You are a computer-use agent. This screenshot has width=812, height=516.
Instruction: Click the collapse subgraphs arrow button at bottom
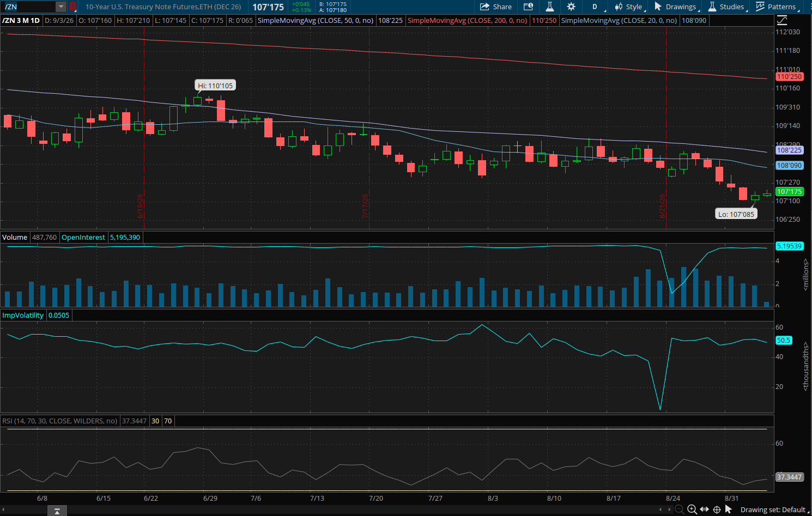[57, 511]
